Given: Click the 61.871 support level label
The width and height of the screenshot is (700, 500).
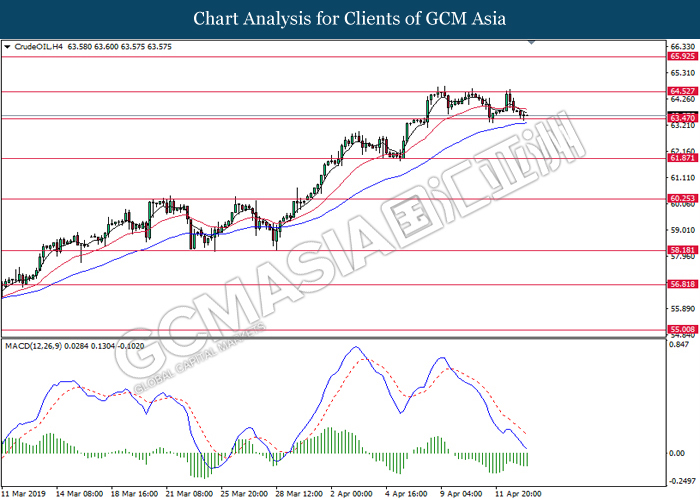Looking at the screenshot, I should [683, 158].
